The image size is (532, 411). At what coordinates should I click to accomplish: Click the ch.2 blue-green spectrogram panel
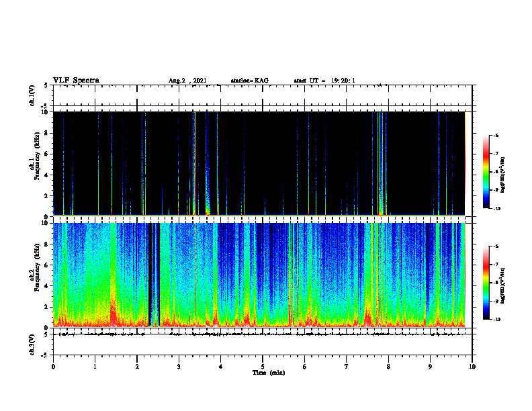pos(259,275)
